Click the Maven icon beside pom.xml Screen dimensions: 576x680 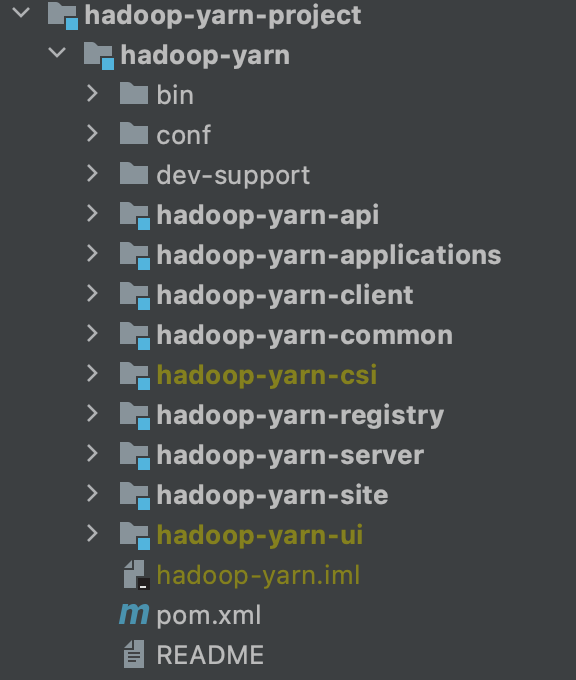[x=134, y=615]
